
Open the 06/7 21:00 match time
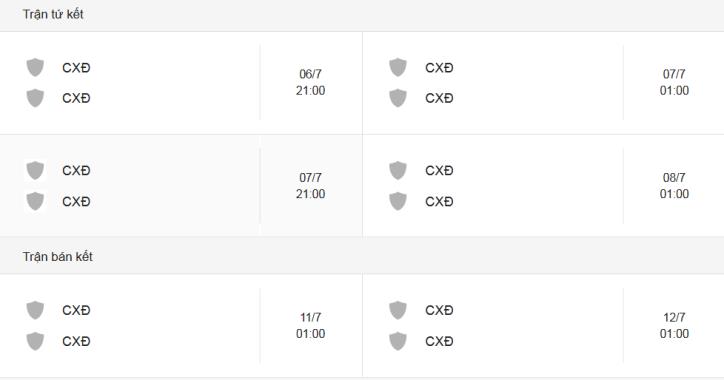click(310, 82)
